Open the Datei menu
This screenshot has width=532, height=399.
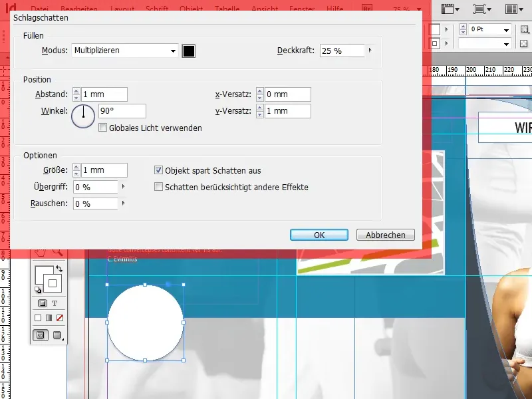(39, 9)
